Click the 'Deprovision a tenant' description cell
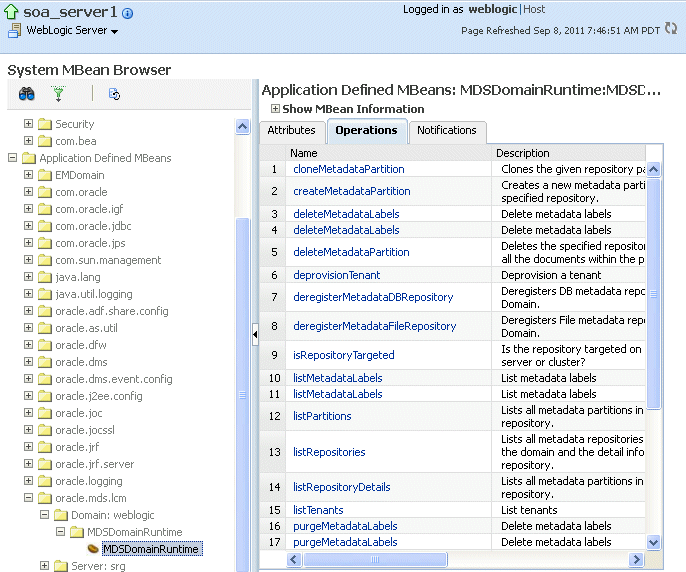The image size is (686, 572). [x=569, y=275]
